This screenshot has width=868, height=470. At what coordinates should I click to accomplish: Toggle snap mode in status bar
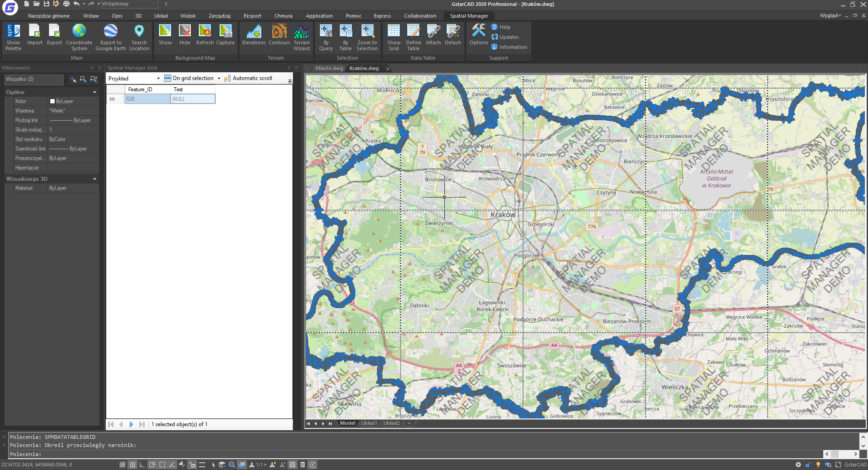pos(123,465)
